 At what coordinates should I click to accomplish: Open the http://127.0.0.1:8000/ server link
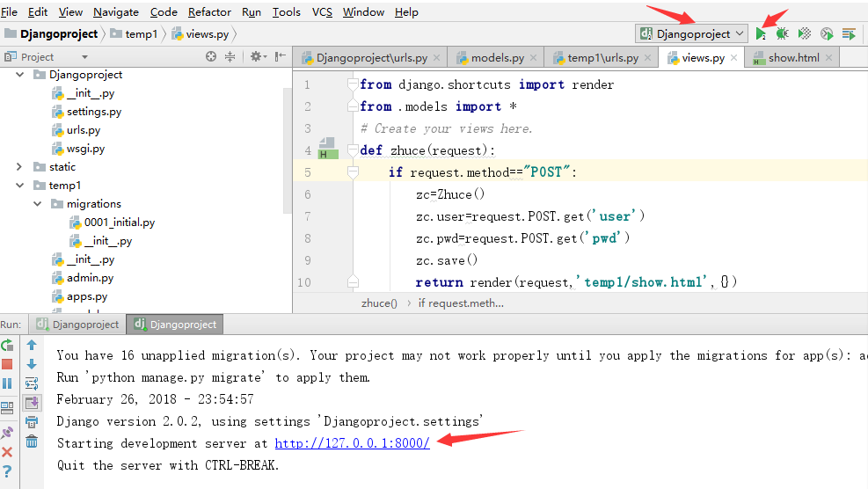[352, 443]
